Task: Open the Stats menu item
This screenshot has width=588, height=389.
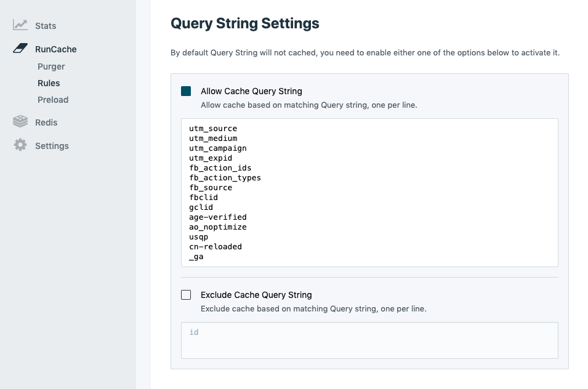Action: coord(46,26)
